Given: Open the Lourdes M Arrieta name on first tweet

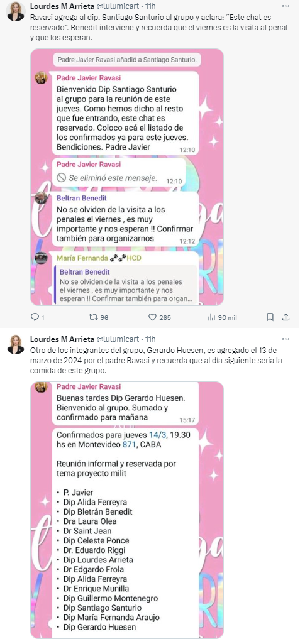Looking at the screenshot, I should point(62,6).
